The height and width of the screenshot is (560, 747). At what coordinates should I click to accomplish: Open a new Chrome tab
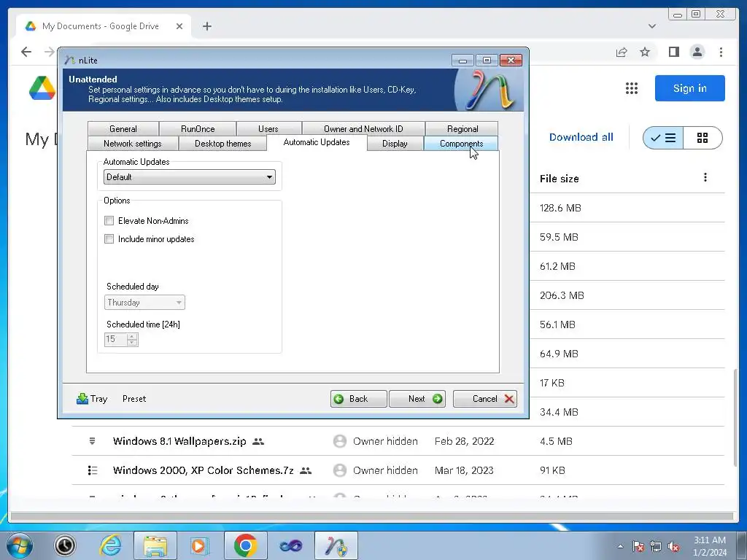[x=206, y=26]
